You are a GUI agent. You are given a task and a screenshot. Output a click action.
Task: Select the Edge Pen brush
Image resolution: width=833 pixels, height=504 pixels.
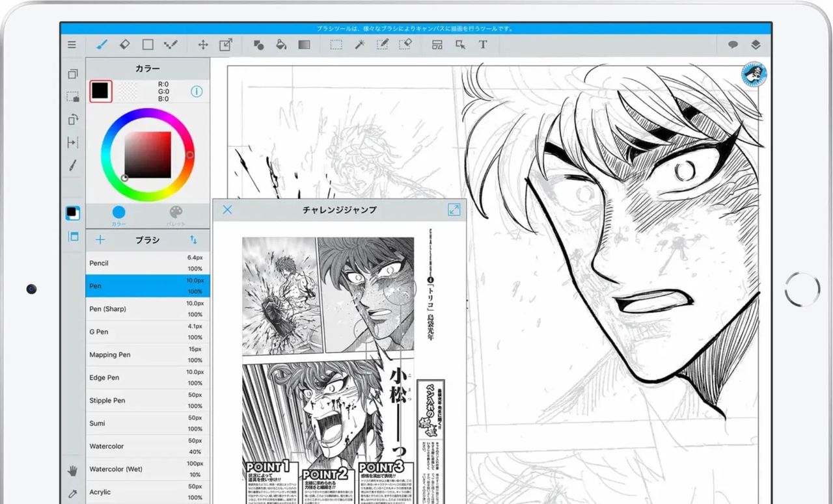(148, 378)
